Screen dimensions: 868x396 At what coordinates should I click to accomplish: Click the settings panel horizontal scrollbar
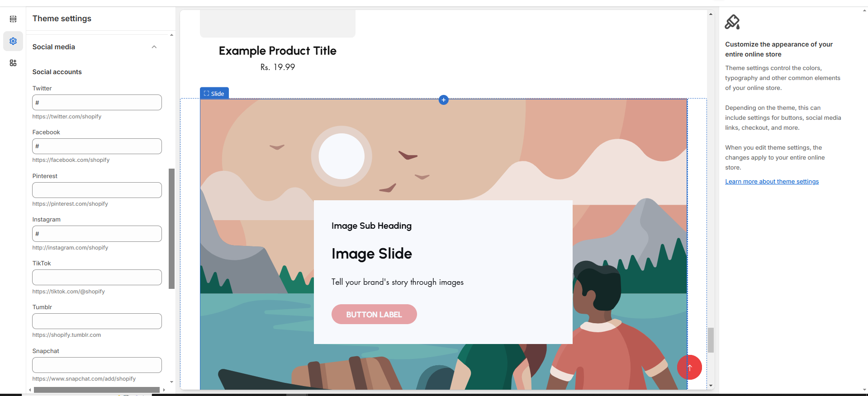coord(96,390)
